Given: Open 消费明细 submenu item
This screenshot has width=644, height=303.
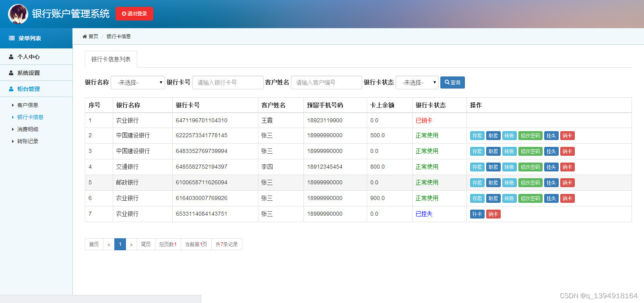Looking at the screenshot, I should [27, 129].
